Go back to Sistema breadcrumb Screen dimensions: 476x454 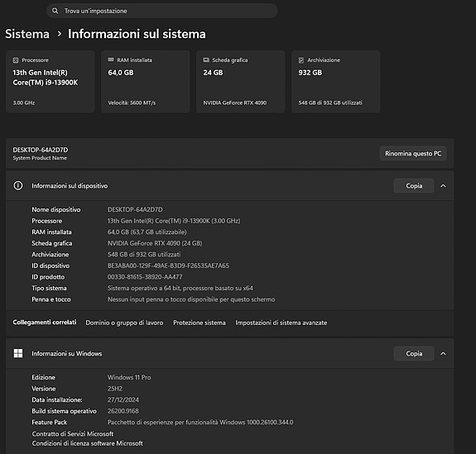pos(27,34)
